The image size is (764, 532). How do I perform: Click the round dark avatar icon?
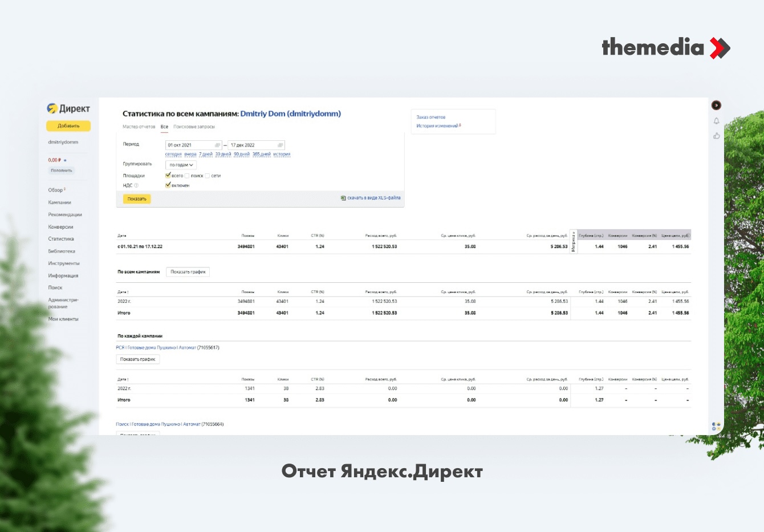pos(716,105)
